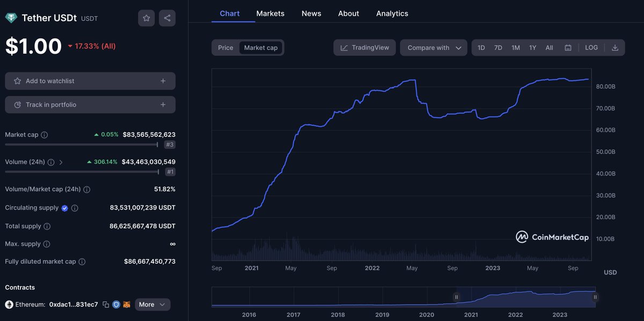This screenshot has width=644, height=321.
Task: Expand More contracts dropdown
Action: (153, 304)
